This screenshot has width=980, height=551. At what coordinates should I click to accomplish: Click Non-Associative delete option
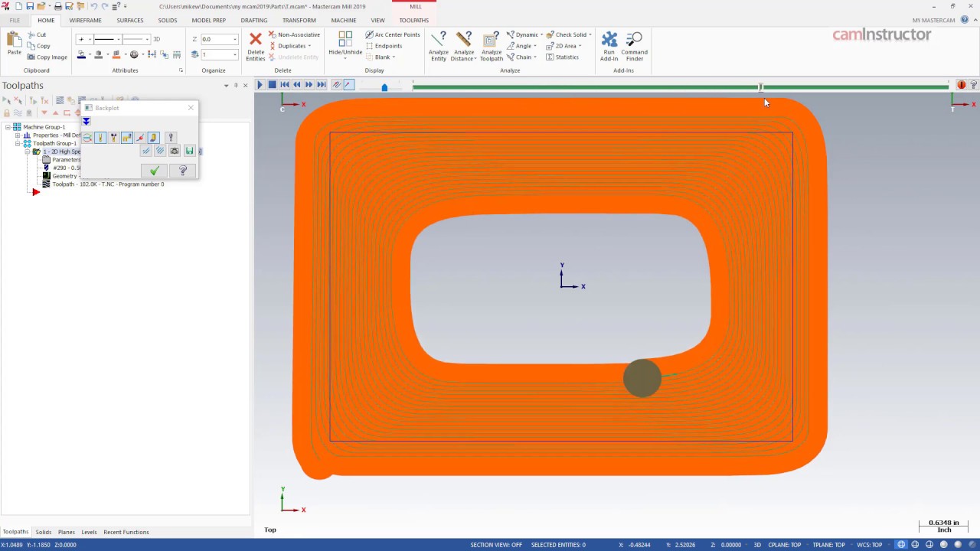[294, 34]
